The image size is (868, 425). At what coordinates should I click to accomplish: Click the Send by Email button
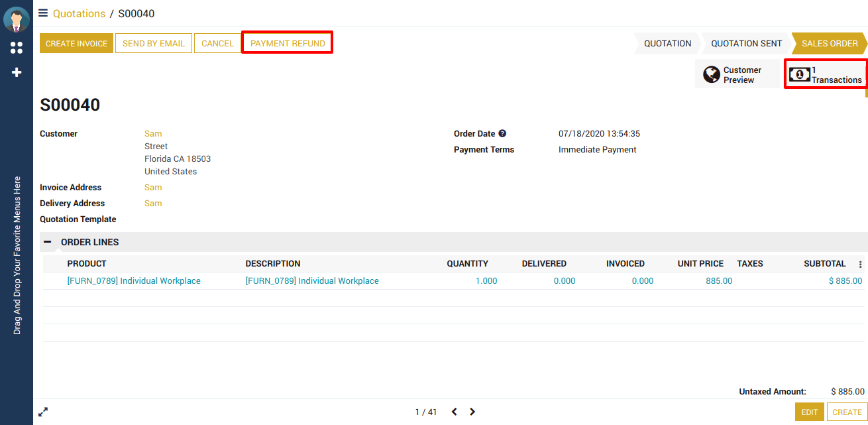pyautogui.click(x=154, y=44)
